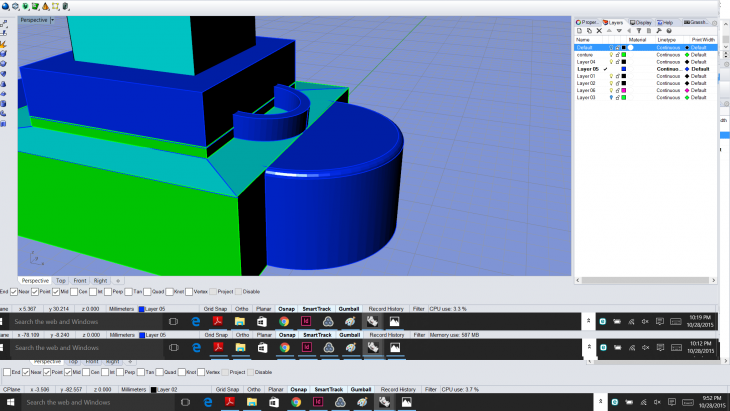Click the Delete layer X icon
This screenshot has width=730, height=411.
tap(600, 33)
